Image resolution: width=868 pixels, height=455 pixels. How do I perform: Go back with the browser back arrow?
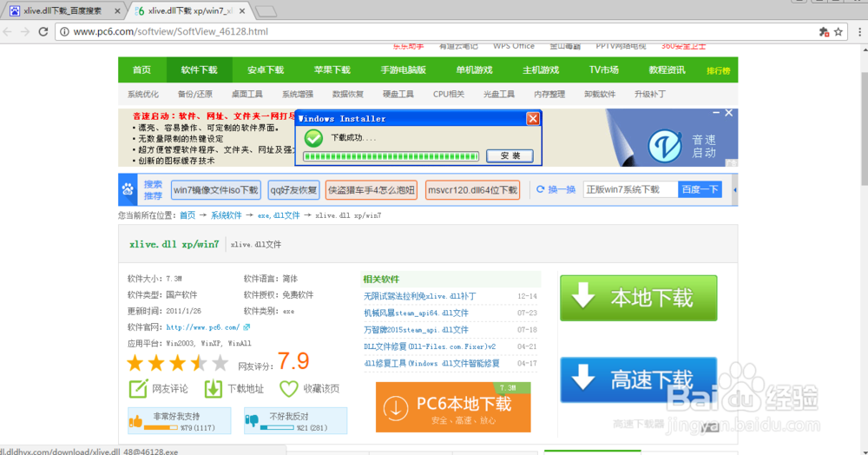7,31
